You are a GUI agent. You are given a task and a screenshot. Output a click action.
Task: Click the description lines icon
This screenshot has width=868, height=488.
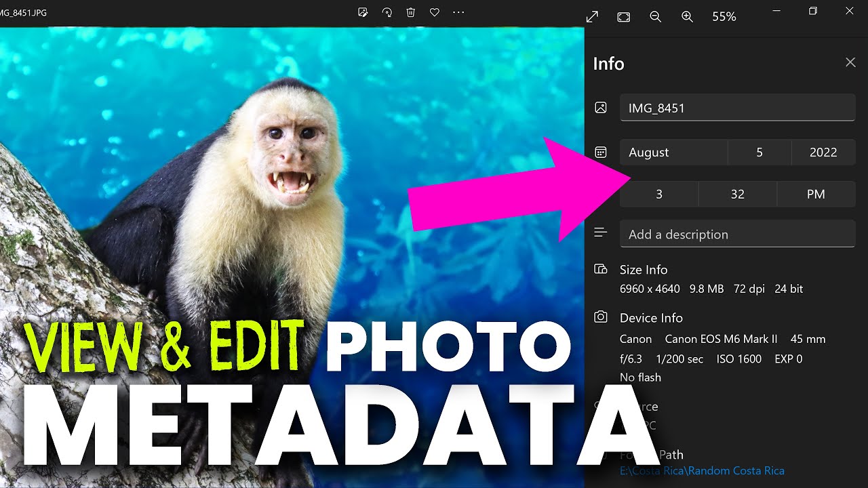[600, 232]
